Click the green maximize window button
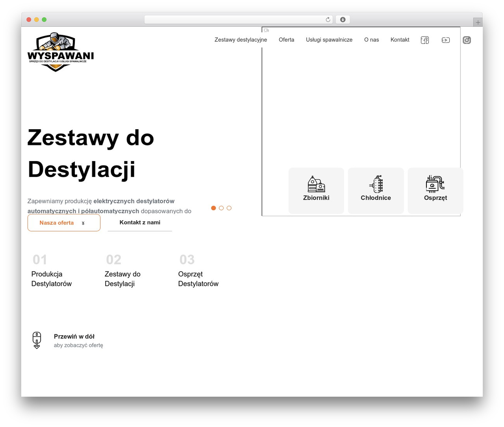 44,20
